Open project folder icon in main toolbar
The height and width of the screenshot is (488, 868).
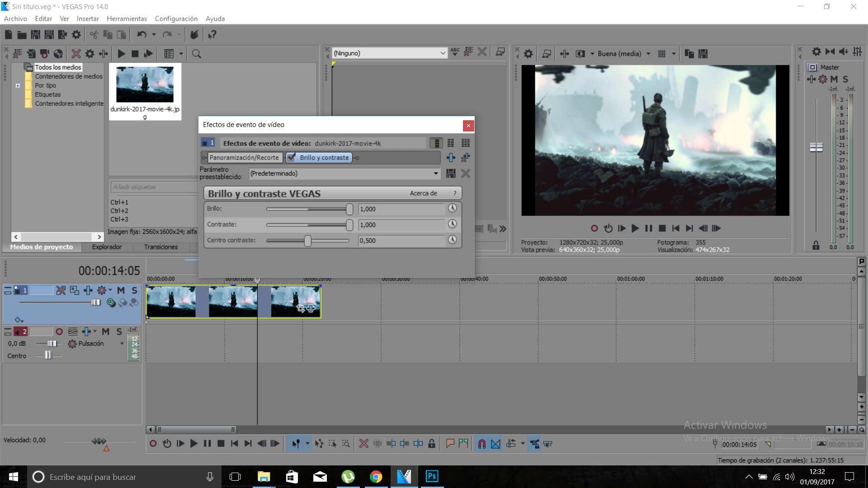[x=22, y=34]
